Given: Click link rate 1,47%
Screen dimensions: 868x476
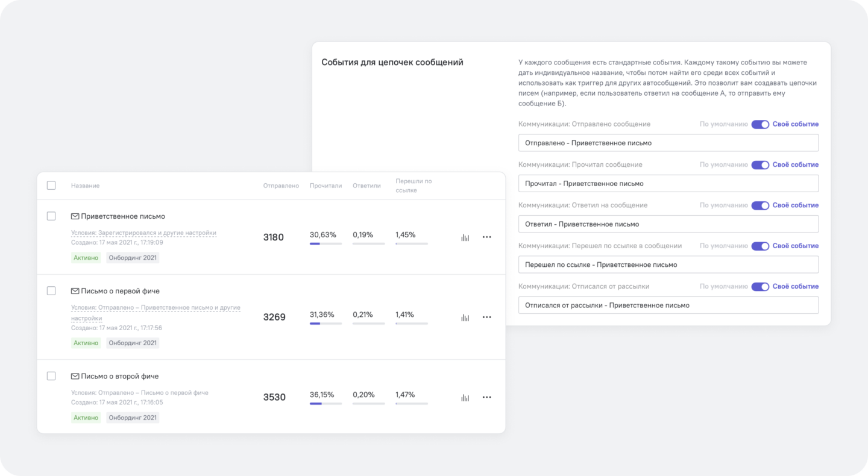Looking at the screenshot, I should coord(405,395).
